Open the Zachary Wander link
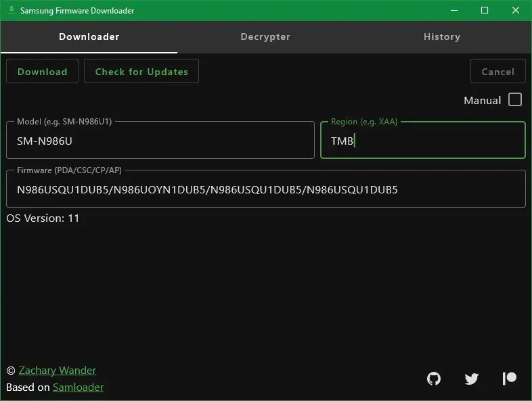This screenshot has width=532, height=401. 58,371
